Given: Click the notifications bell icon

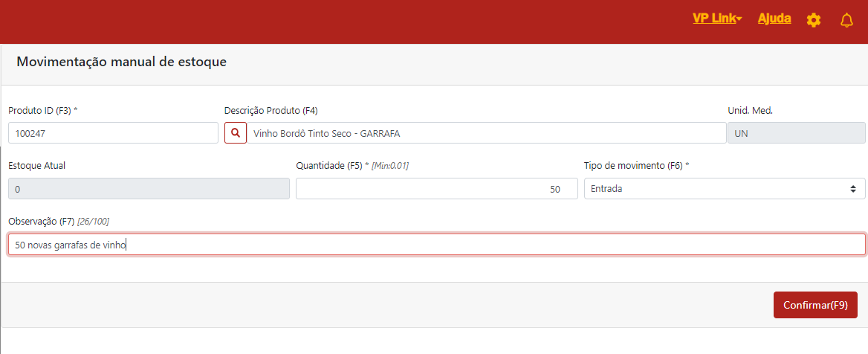Looking at the screenshot, I should coord(846,20).
